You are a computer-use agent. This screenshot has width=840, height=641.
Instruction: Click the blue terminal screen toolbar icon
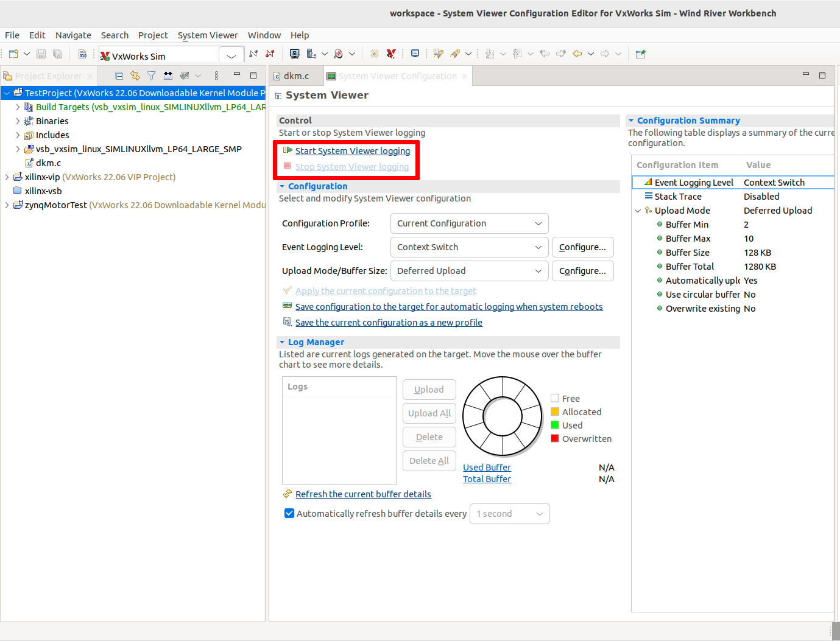pos(415,54)
